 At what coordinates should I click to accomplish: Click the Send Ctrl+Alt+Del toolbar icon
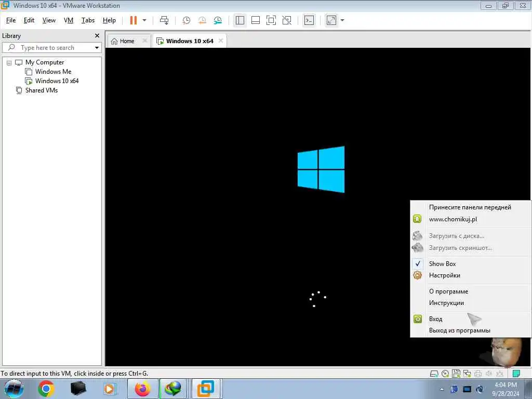pyautogui.click(x=164, y=20)
